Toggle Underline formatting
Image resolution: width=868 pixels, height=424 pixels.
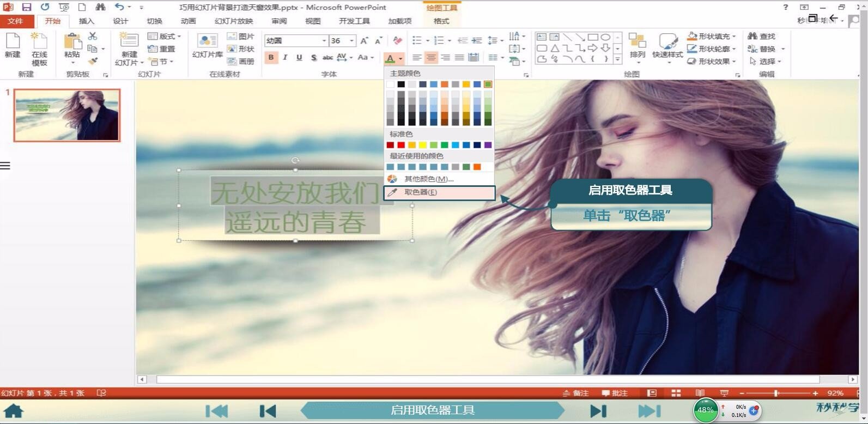pos(299,58)
